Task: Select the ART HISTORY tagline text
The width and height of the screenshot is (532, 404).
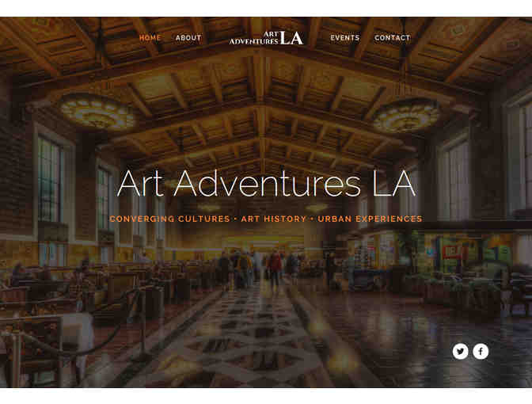Action: click(273, 219)
